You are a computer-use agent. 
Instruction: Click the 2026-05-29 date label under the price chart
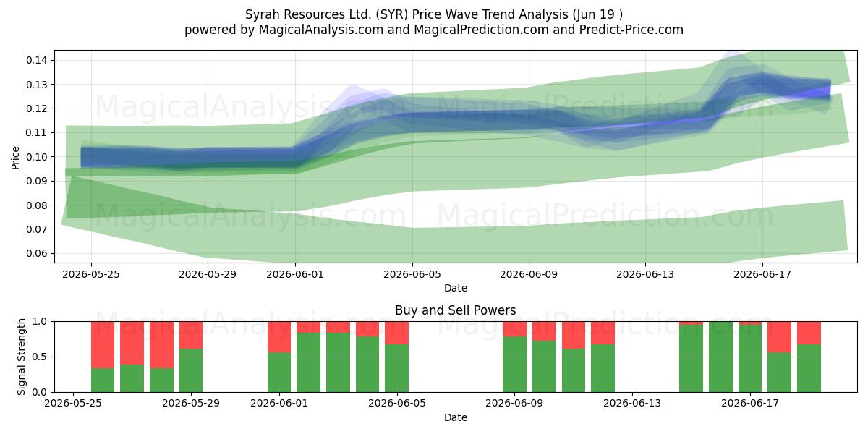[x=208, y=274]
